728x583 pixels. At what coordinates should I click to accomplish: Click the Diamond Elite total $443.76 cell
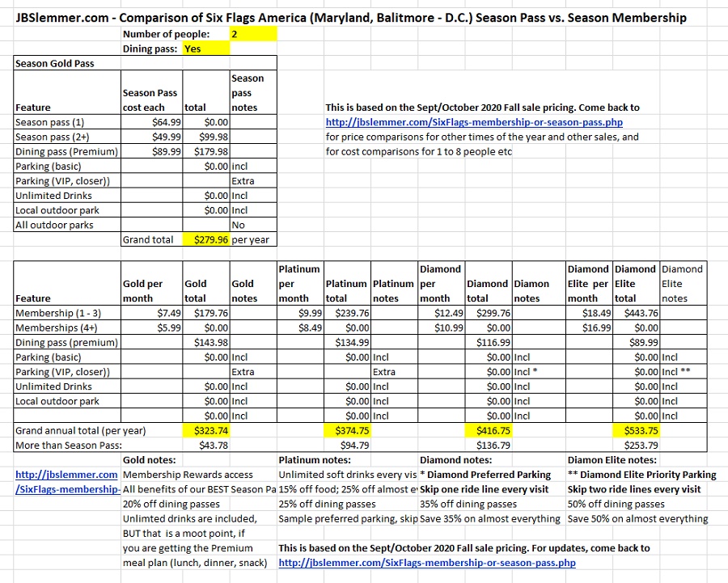[x=636, y=313]
